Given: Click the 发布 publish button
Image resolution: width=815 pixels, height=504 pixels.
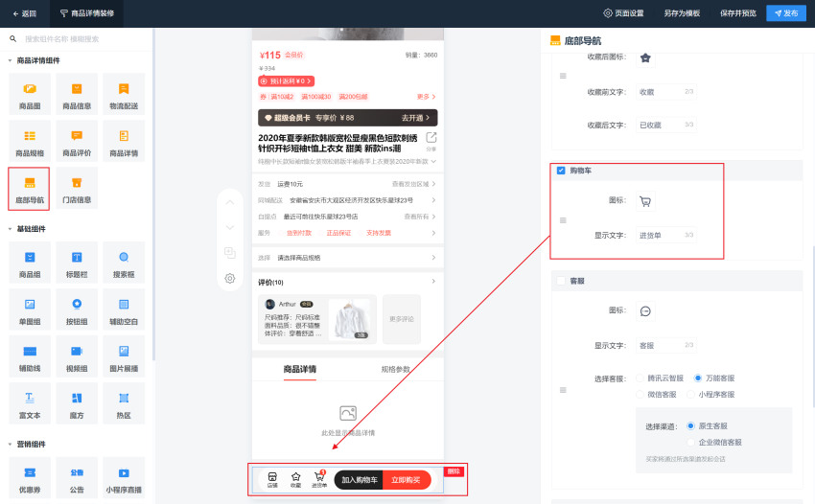Looking at the screenshot, I should coord(786,13).
